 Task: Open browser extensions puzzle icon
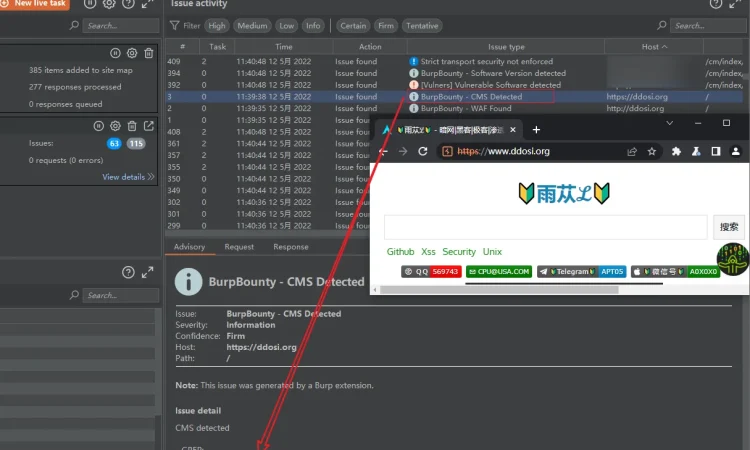[676, 151]
